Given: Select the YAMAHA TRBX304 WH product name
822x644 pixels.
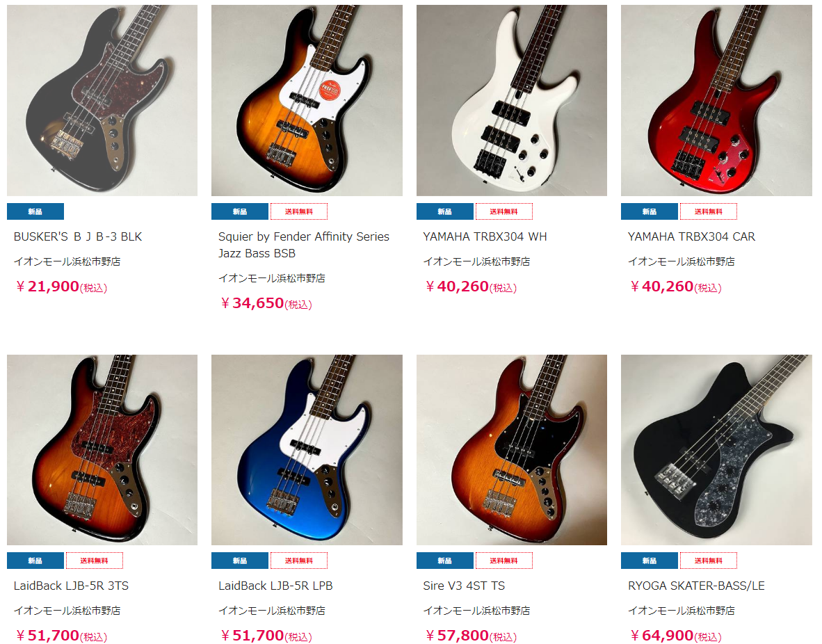Looking at the screenshot, I should (x=485, y=237).
